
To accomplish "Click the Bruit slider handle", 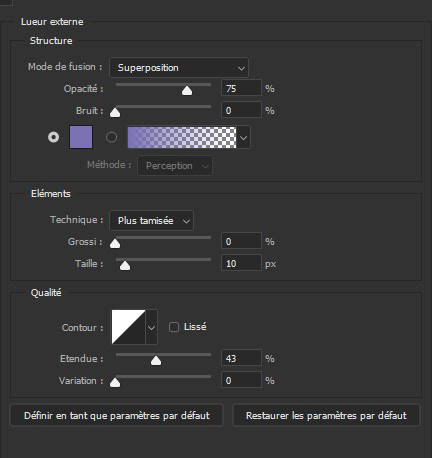I will coord(115,113).
